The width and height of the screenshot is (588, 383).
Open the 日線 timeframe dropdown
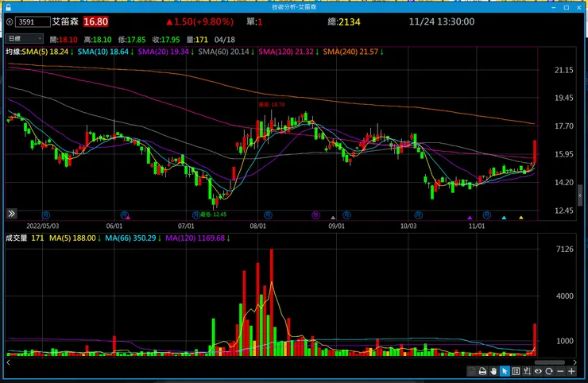[25, 39]
